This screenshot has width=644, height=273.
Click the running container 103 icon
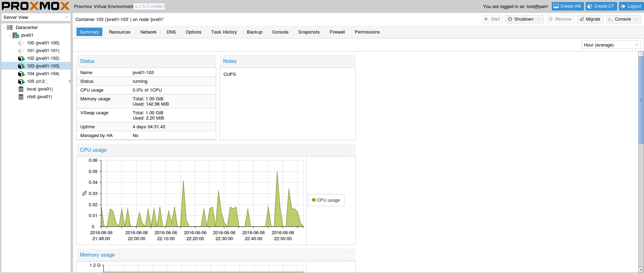[x=21, y=66]
